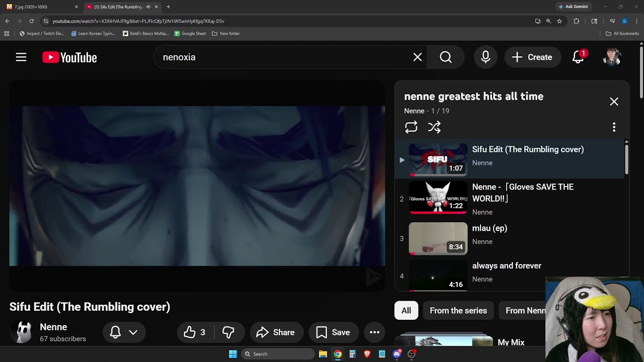Click Ask Gemini
This screenshot has width=644, height=362.
[x=573, y=7]
